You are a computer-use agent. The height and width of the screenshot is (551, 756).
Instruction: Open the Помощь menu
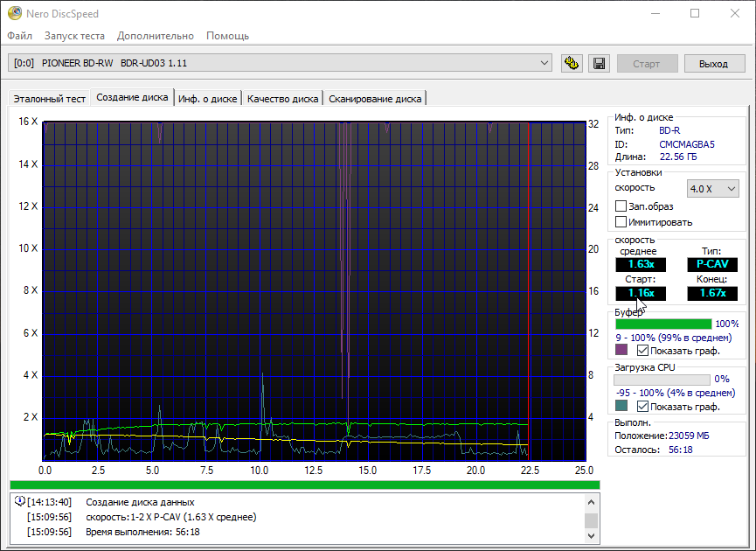tap(227, 36)
